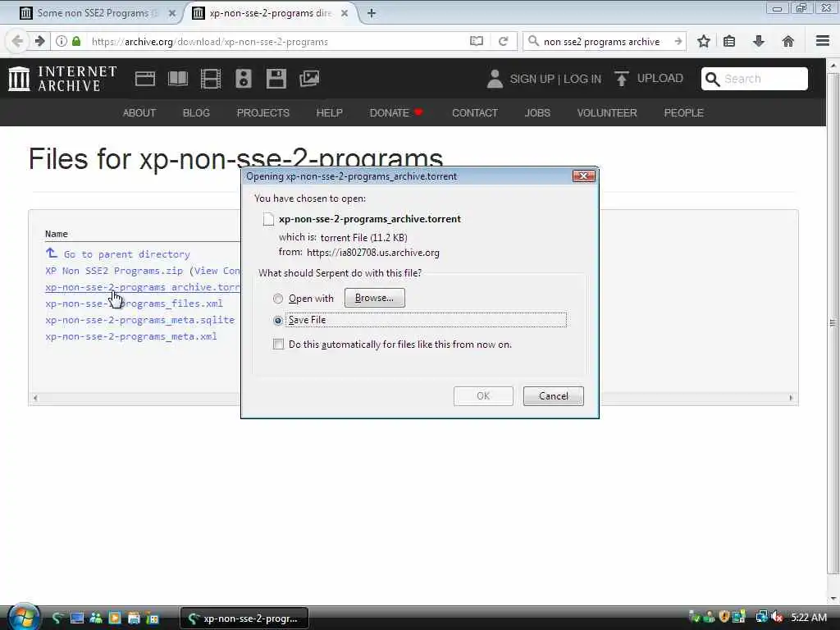
Task: Open the Software floppy disk icon
Action: [x=276, y=79]
